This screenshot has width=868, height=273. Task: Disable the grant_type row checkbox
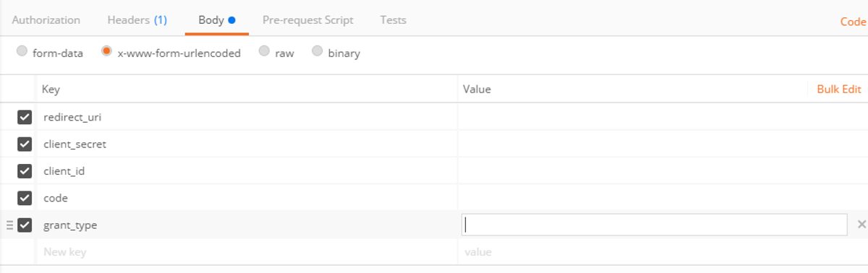(x=25, y=225)
